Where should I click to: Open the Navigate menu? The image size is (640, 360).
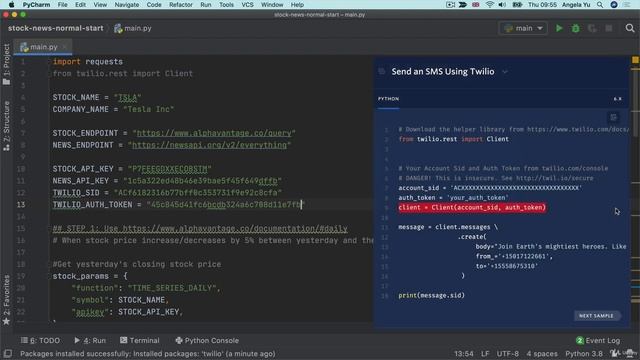(127, 4)
